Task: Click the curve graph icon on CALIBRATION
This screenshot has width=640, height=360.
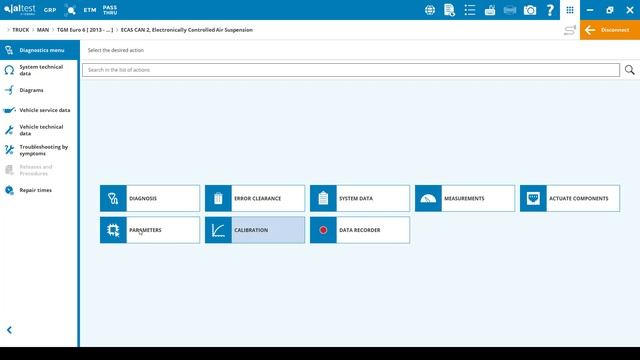Action: [218, 230]
